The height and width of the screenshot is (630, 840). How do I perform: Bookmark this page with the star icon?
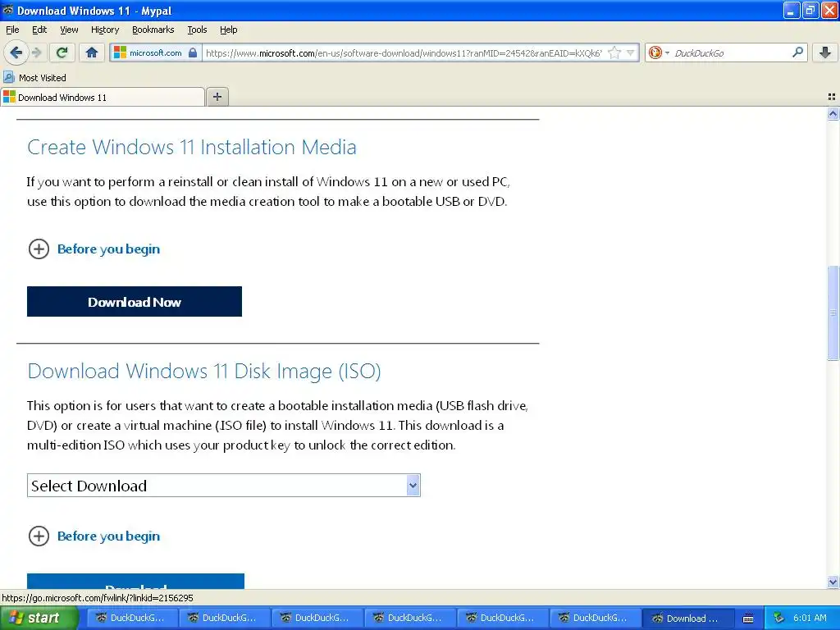pos(614,52)
